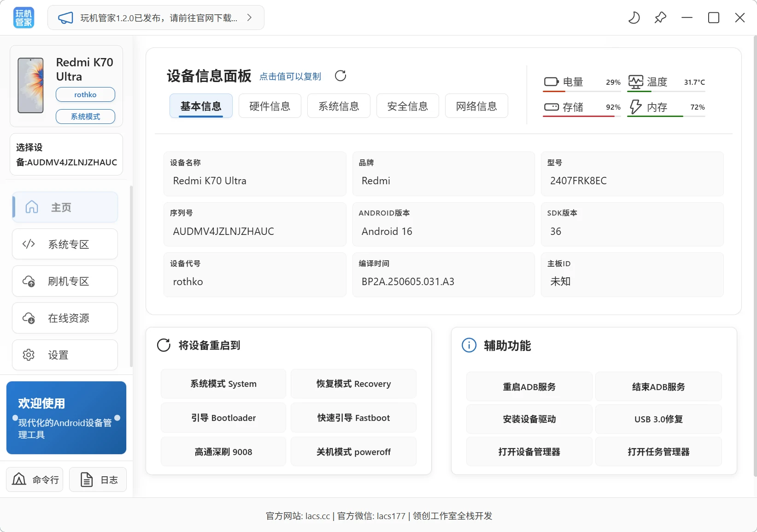Toggle dark mode with the moon icon
This screenshot has height=532, width=757.
[x=634, y=18]
